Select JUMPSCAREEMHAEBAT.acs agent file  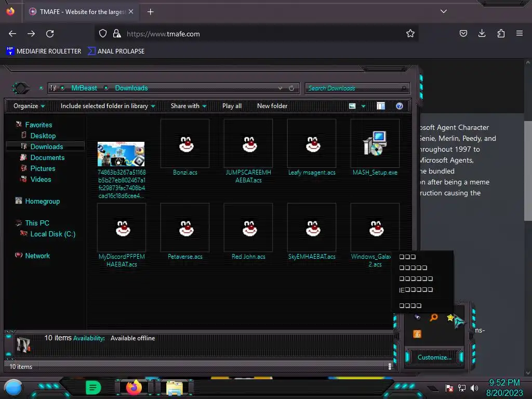pyautogui.click(x=248, y=151)
